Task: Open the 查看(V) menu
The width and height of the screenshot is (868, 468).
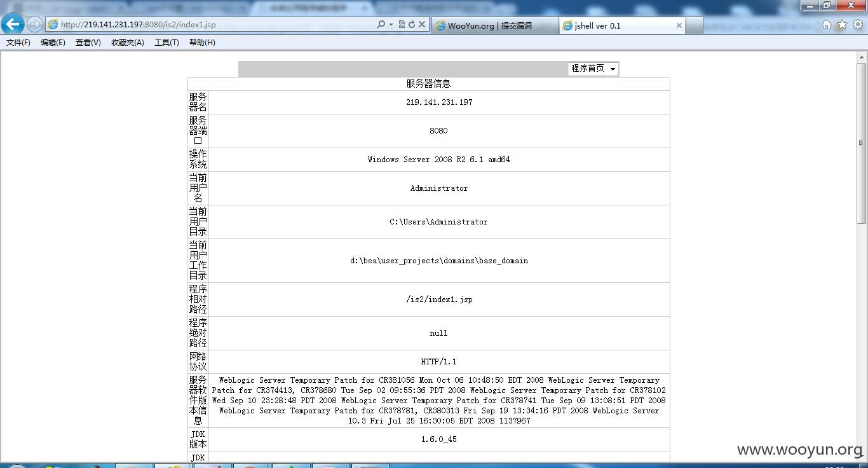Action: coord(88,43)
